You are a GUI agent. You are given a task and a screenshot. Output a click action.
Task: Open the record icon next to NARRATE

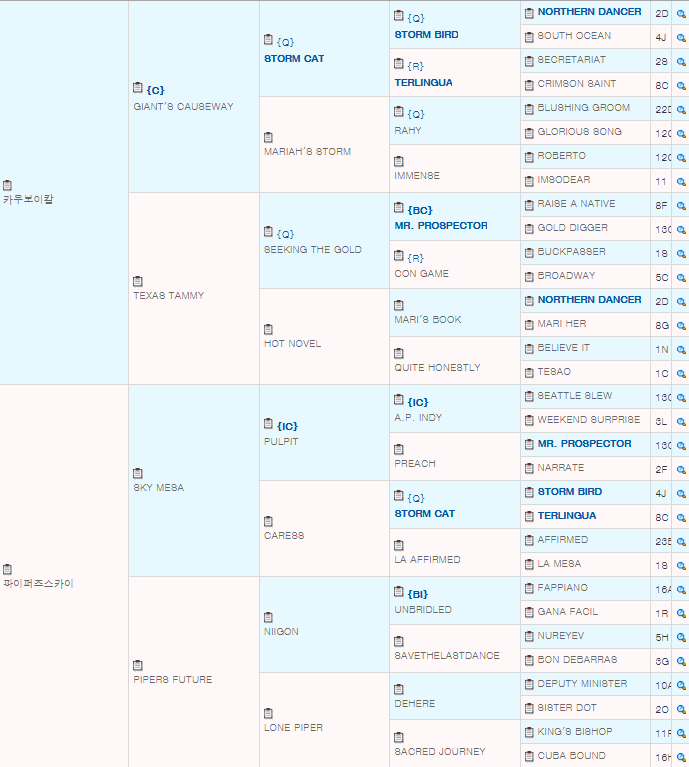[529, 469]
